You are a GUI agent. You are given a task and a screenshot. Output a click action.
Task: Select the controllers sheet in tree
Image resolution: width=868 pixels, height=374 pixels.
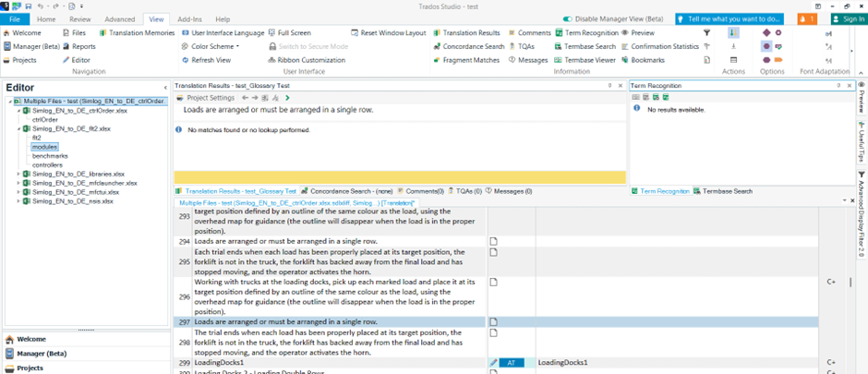click(47, 165)
